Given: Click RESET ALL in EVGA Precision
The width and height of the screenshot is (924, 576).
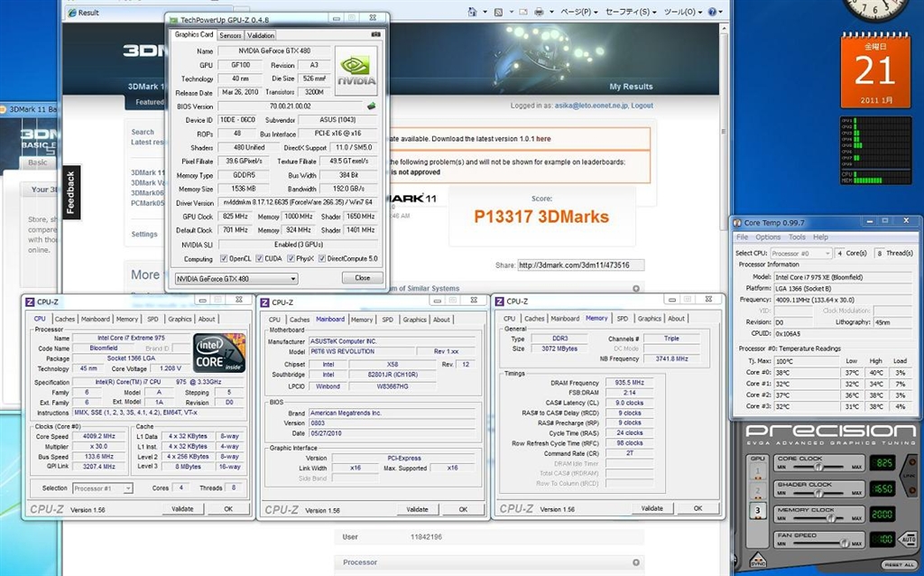Looking at the screenshot, I should pos(898,565).
